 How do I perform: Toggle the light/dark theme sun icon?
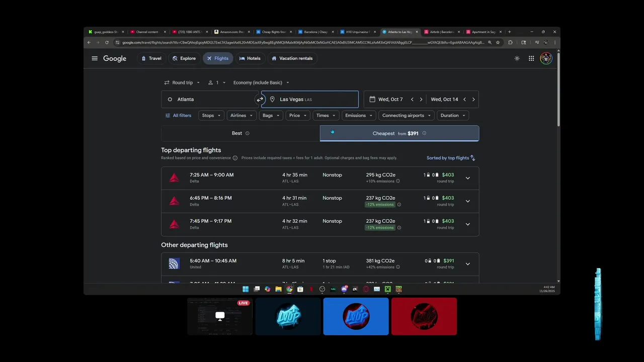point(517,58)
